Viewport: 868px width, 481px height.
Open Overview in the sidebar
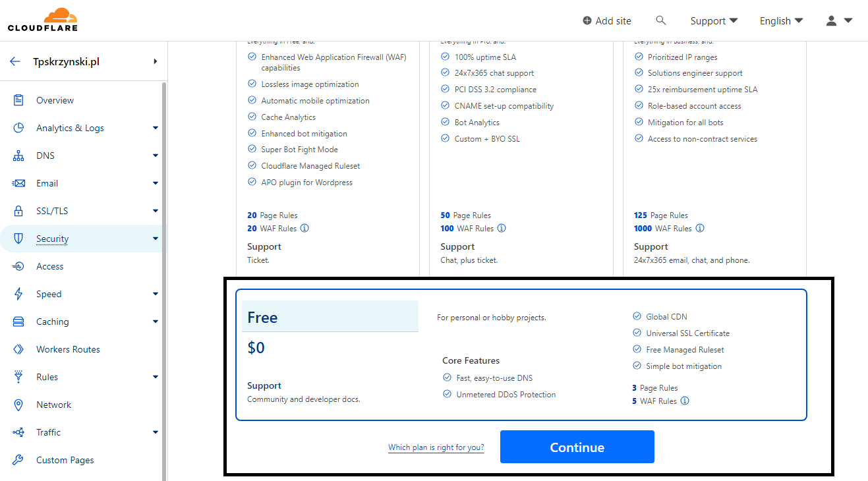(55, 100)
